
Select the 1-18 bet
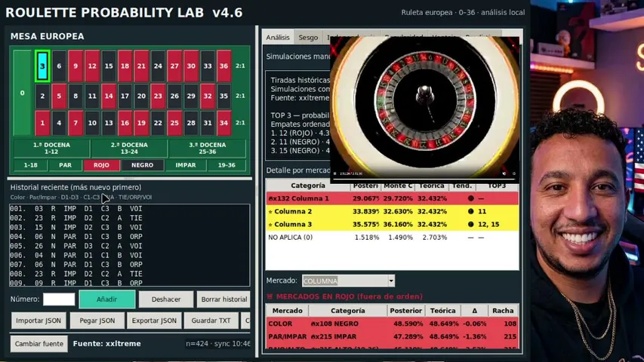(x=30, y=165)
